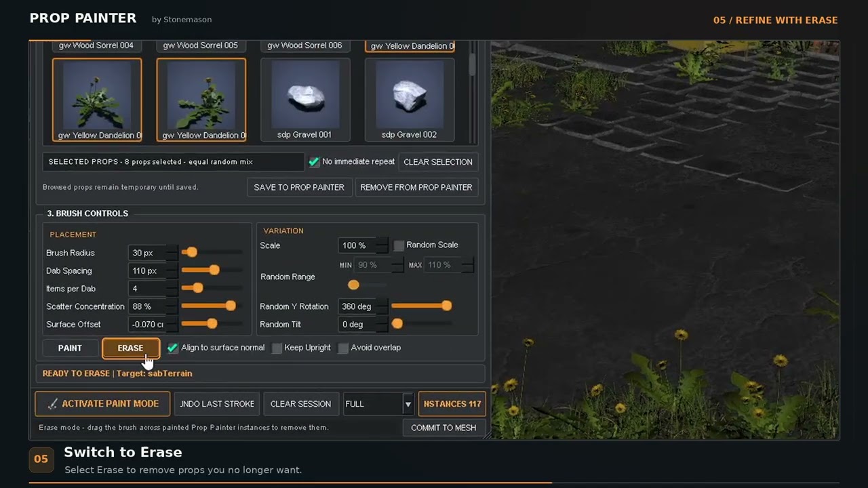Image resolution: width=868 pixels, height=488 pixels.
Task: Click COMMIT TO MESH
Action: [x=443, y=428]
